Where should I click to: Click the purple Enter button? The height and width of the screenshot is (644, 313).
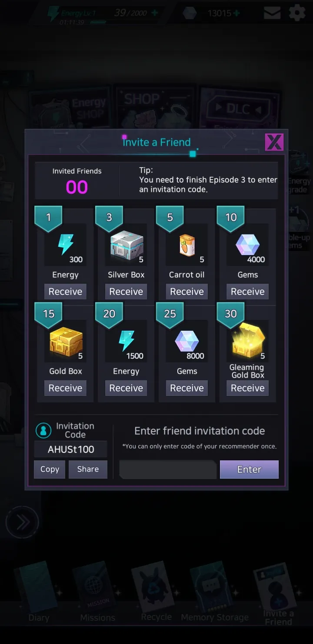[x=249, y=470]
